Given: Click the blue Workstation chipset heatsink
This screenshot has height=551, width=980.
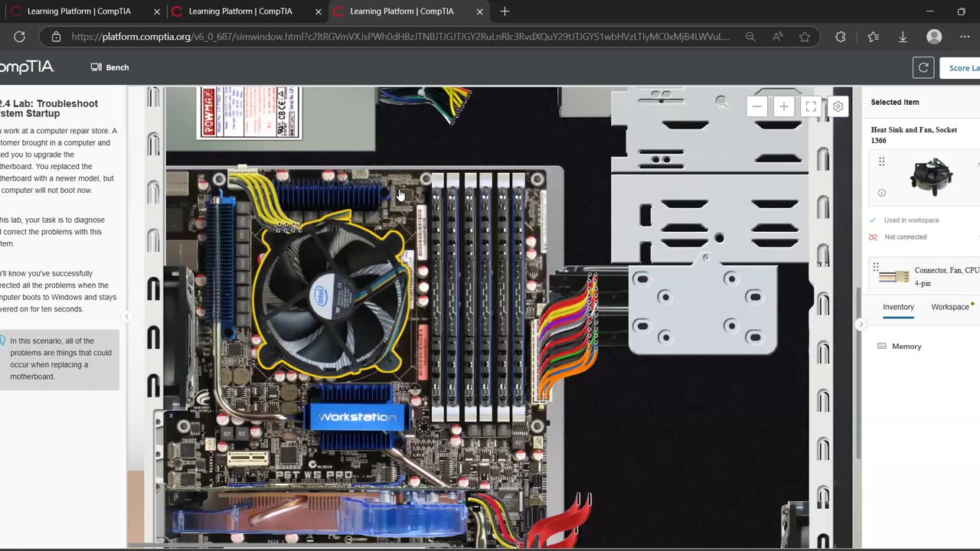Looking at the screenshot, I should pyautogui.click(x=356, y=417).
